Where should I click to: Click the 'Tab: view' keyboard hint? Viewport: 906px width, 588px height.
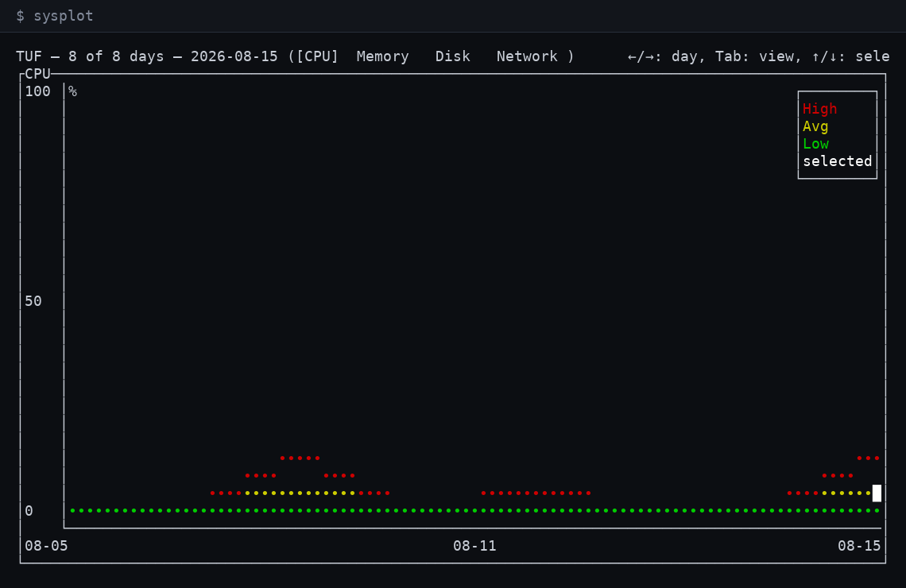pyautogui.click(x=756, y=56)
